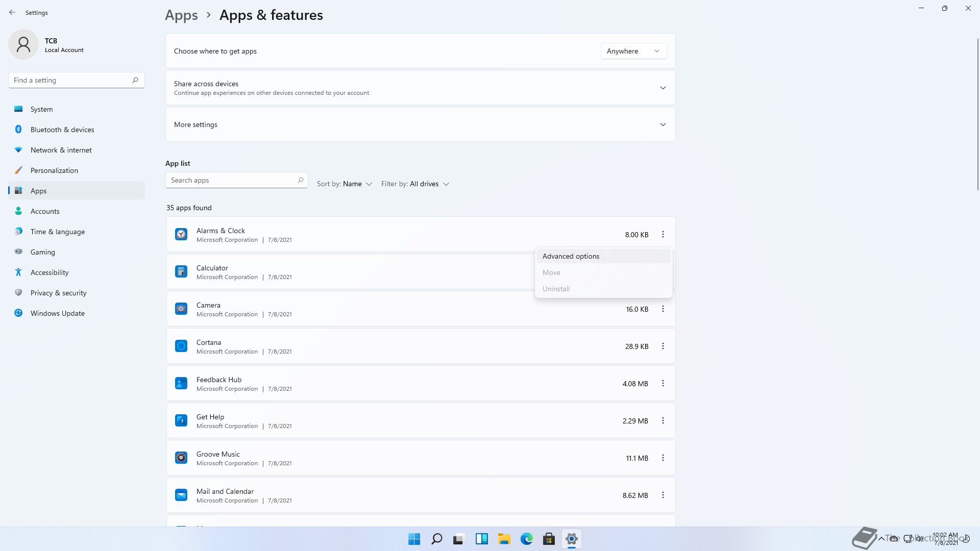
Task: Click the '35 apps found' text
Action: coord(189,208)
